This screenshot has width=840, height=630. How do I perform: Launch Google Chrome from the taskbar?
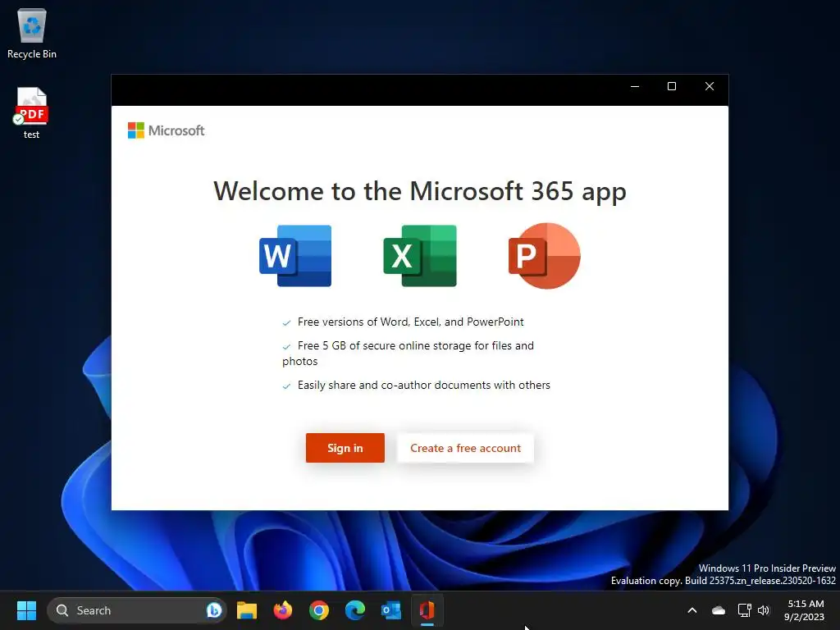tap(319, 610)
